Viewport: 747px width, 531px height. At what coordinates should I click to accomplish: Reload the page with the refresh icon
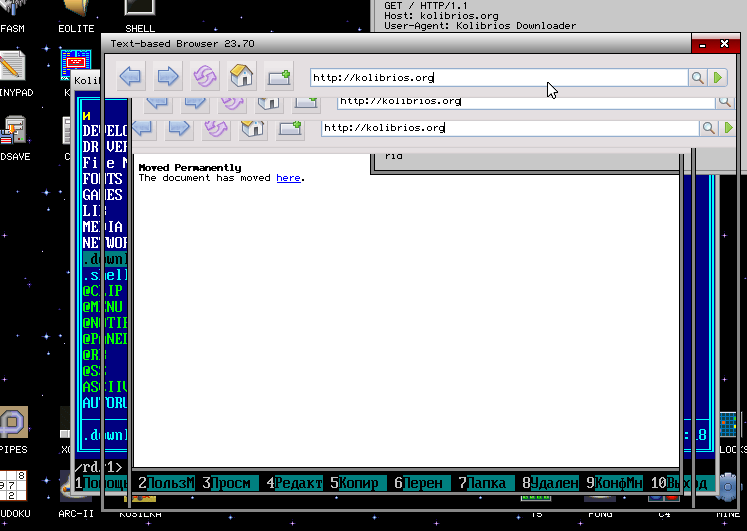[x=204, y=77]
